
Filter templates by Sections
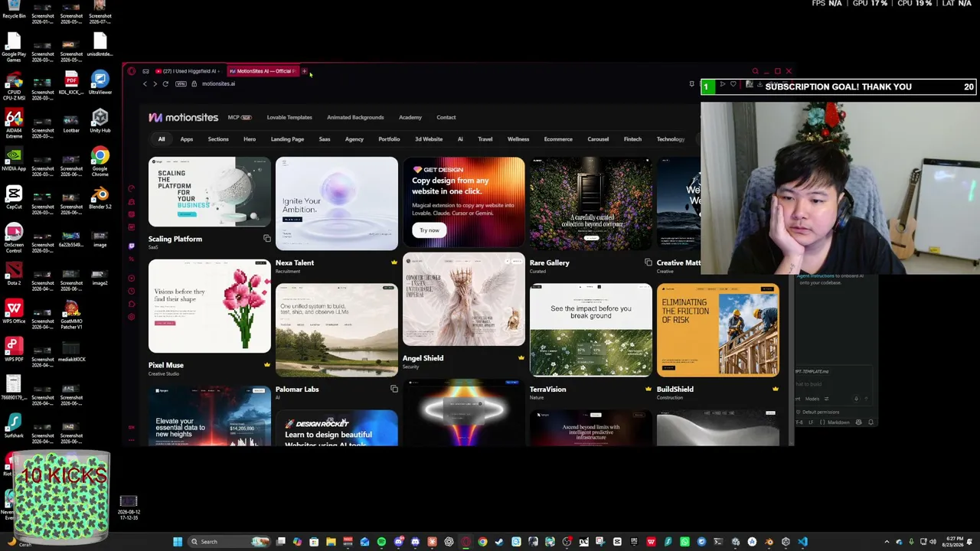pos(218,139)
